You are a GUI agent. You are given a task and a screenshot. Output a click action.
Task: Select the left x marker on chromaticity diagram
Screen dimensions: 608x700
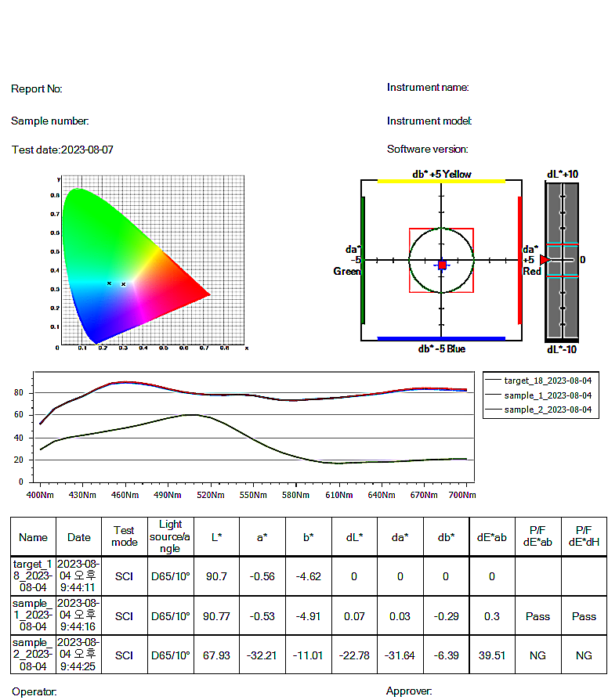(x=109, y=283)
